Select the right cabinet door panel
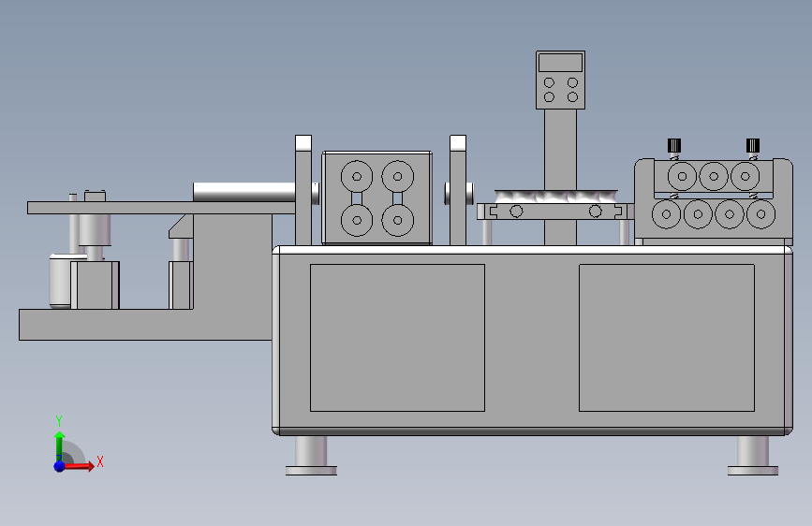 tap(667, 338)
